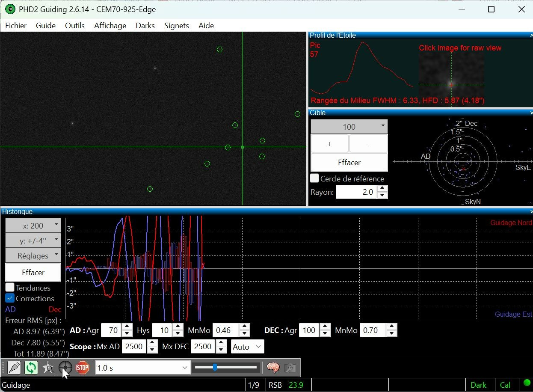Click the plus zoom button in Cible
Image resolution: width=533 pixels, height=392 pixels.
coord(329,144)
